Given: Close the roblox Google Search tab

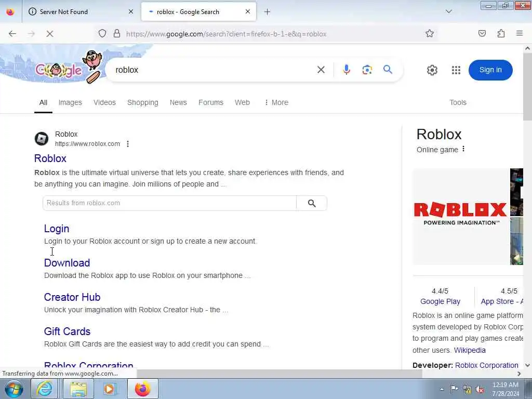Looking at the screenshot, I should 248,12.
